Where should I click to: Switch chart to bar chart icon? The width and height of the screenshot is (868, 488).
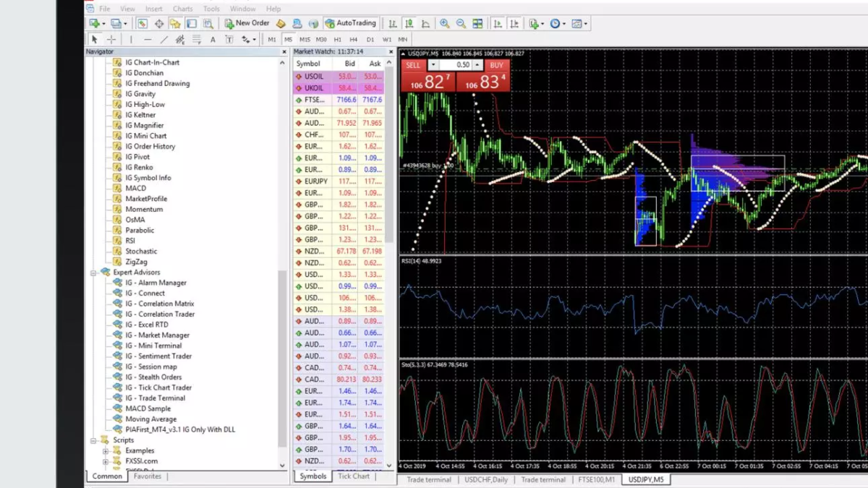coord(392,23)
